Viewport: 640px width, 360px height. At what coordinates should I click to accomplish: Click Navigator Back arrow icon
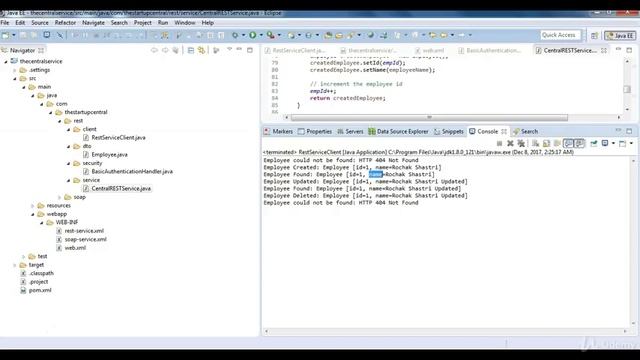pyautogui.click(x=154, y=50)
